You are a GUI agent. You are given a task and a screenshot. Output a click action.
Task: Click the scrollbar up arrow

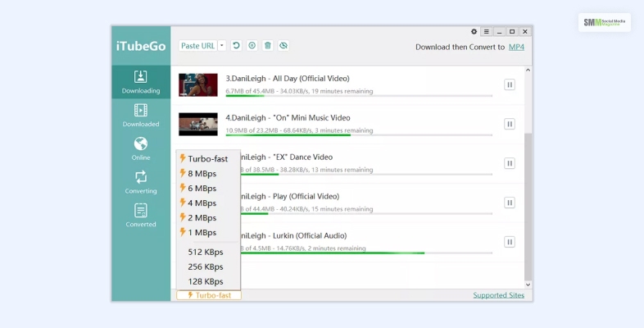528,71
